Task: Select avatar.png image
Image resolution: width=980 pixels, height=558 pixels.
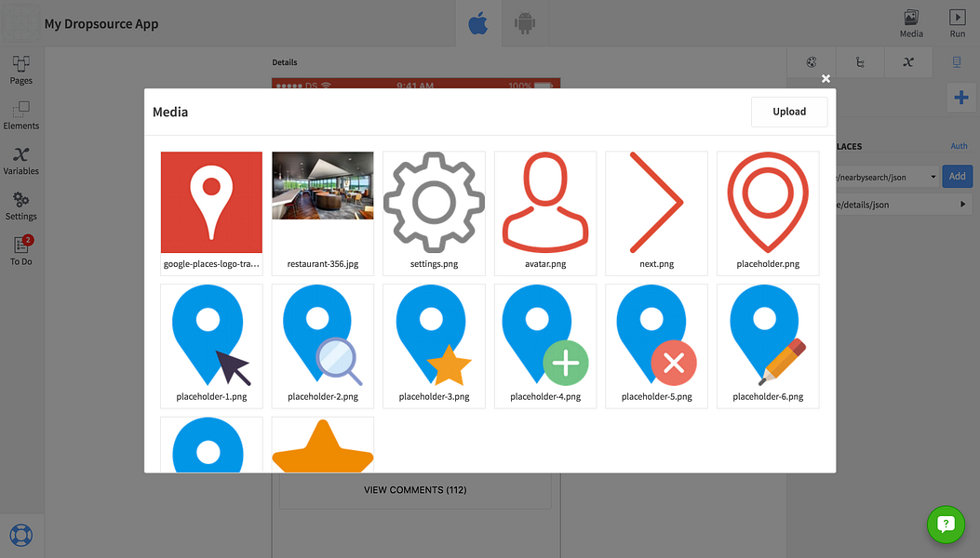Action: pos(545,213)
